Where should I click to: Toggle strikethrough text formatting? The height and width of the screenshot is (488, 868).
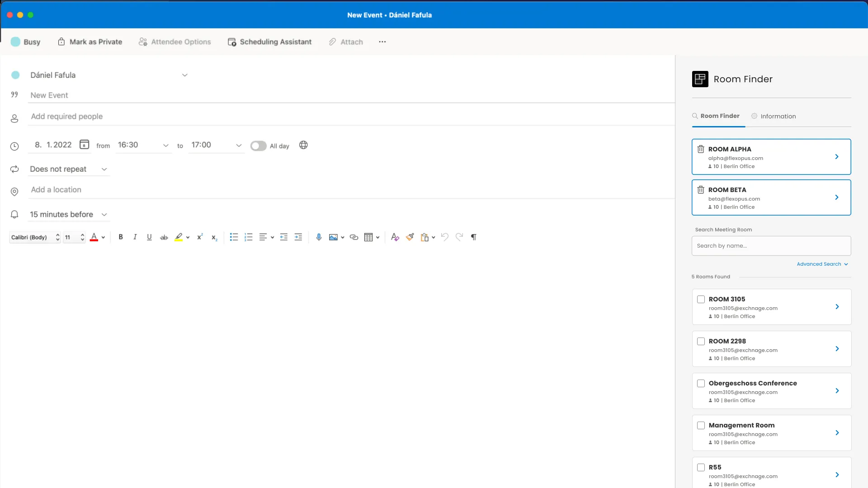164,237
